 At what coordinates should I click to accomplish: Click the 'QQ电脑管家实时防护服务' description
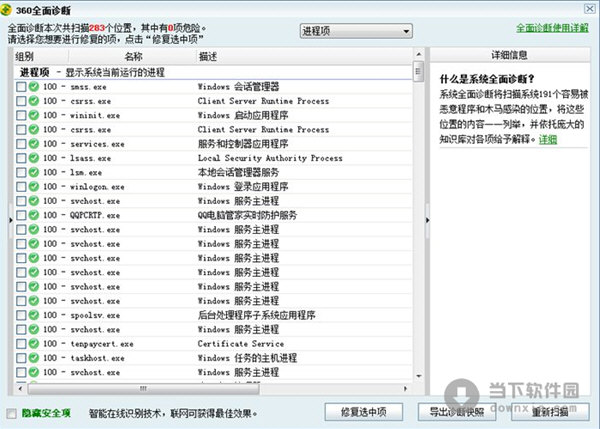coord(247,215)
